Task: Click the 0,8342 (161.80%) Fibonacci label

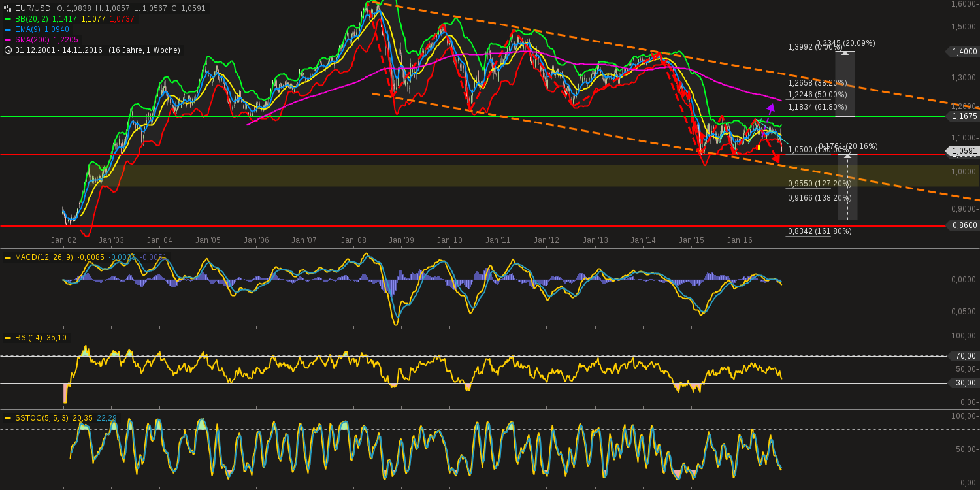Action: (x=817, y=231)
